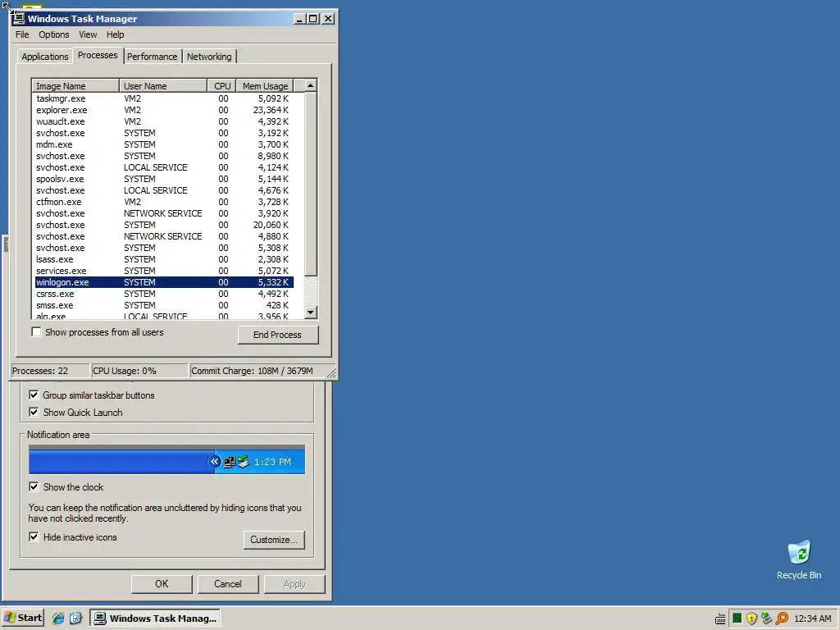The image size is (840, 630).
Task: Click the process list scroll up arrow
Action: click(x=311, y=85)
